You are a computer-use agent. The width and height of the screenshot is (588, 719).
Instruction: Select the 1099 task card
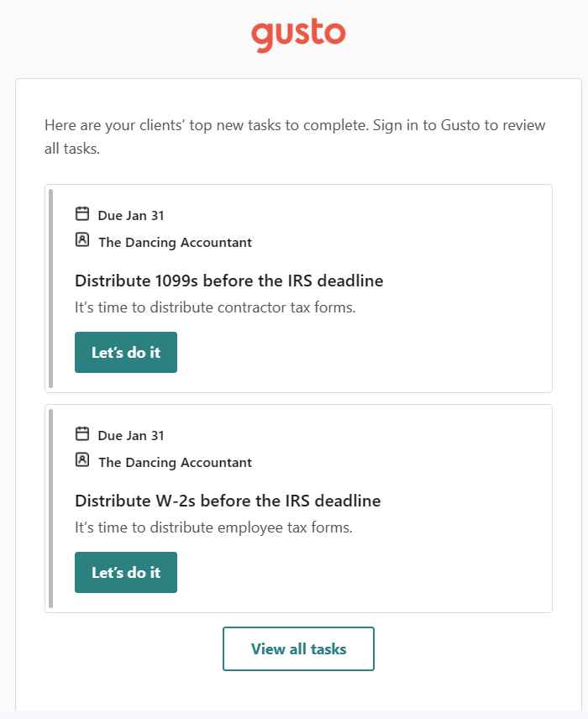click(298, 287)
